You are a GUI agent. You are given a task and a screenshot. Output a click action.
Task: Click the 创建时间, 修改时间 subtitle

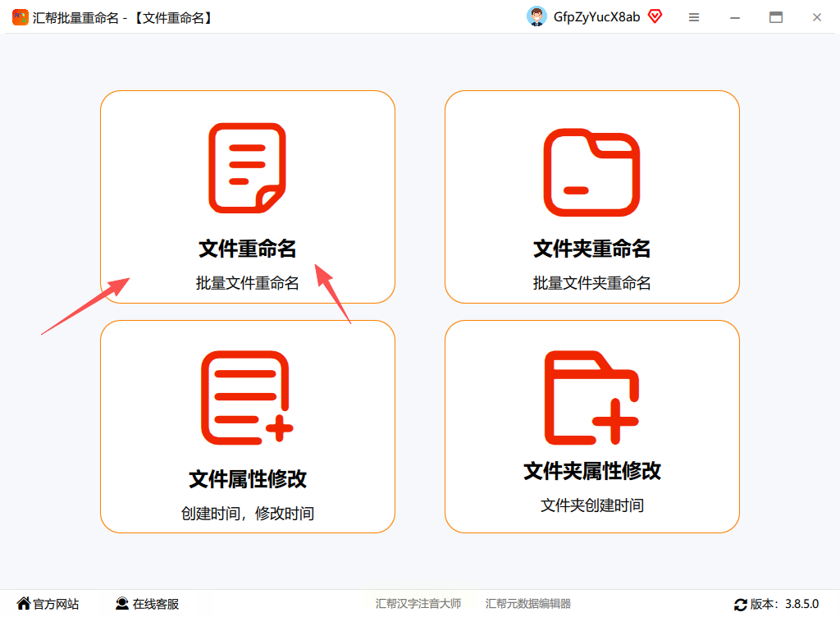coord(247,513)
